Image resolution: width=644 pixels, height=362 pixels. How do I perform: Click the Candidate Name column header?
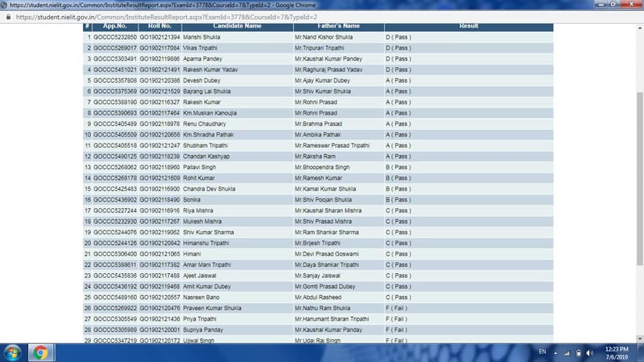coord(237,26)
